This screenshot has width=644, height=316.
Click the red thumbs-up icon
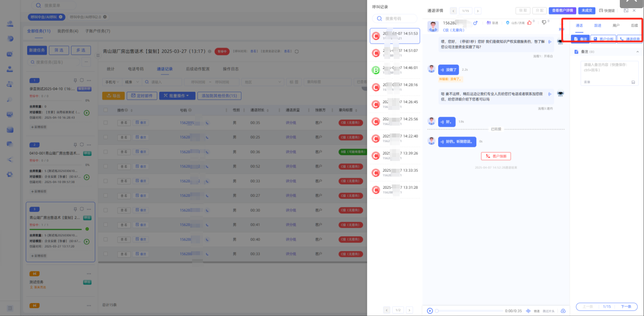pyautogui.click(x=529, y=23)
